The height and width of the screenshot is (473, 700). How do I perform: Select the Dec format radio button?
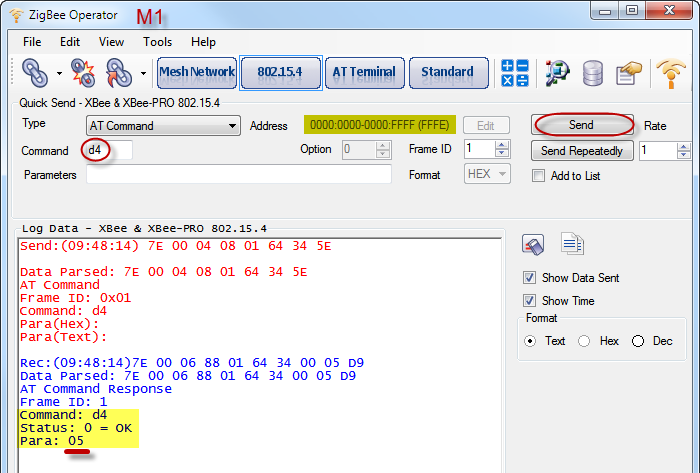[638, 341]
